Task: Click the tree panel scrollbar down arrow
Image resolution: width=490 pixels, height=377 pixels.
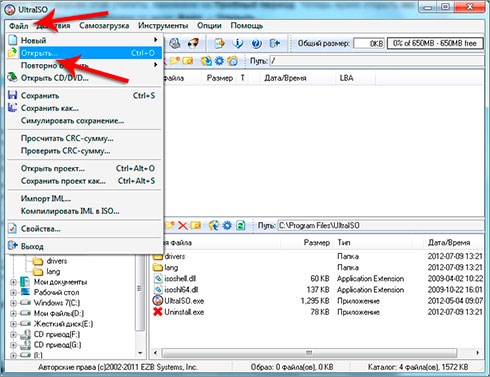Action: tap(140, 353)
